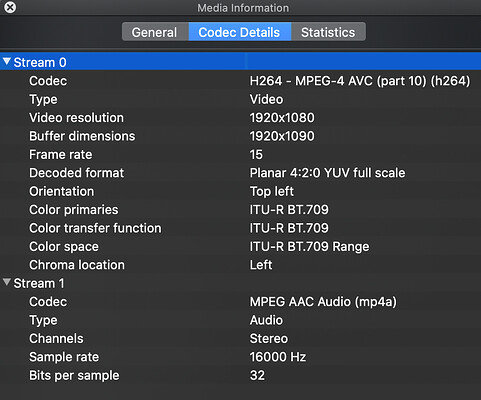
Task: Click the Orientation row
Action: pyautogui.click(x=240, y=191)
